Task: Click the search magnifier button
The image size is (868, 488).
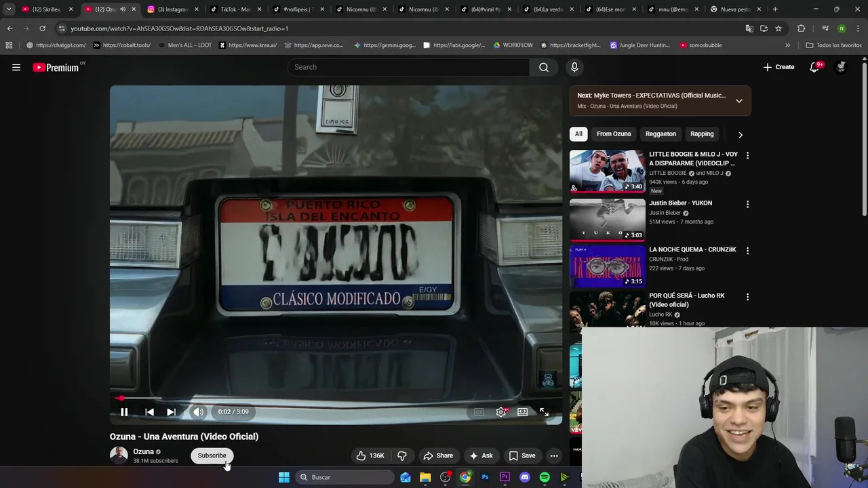Action: pos(544,67)
